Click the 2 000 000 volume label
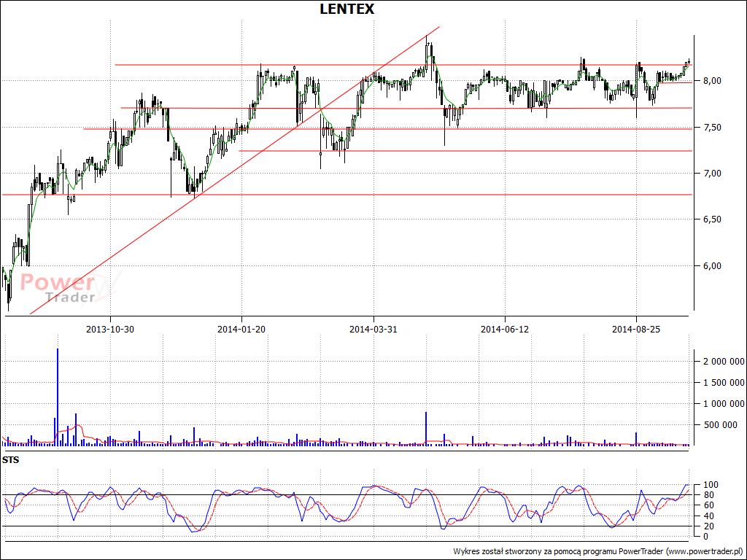Screen dimensions: 747x560 [x=723, y=362]
